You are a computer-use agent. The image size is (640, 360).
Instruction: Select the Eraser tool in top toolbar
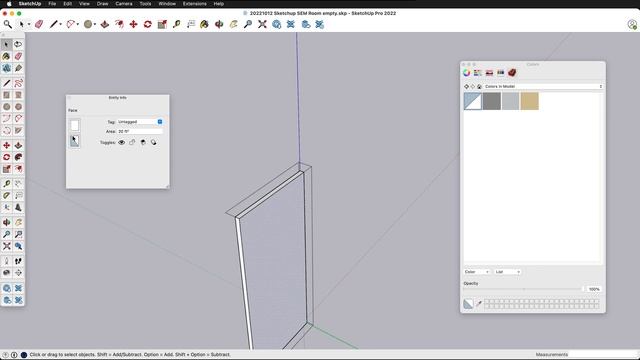point(39,24)
